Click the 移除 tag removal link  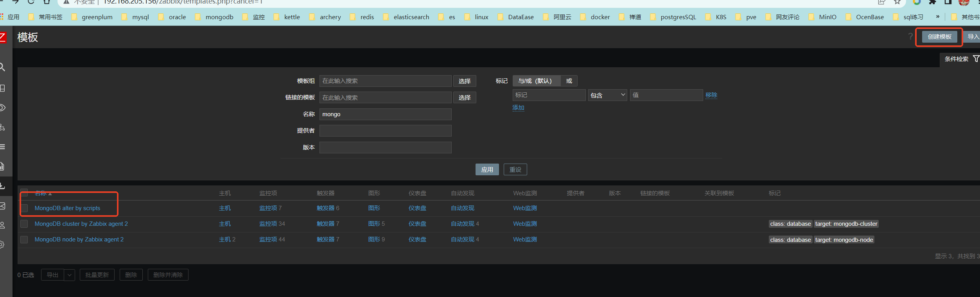[711, 95]
